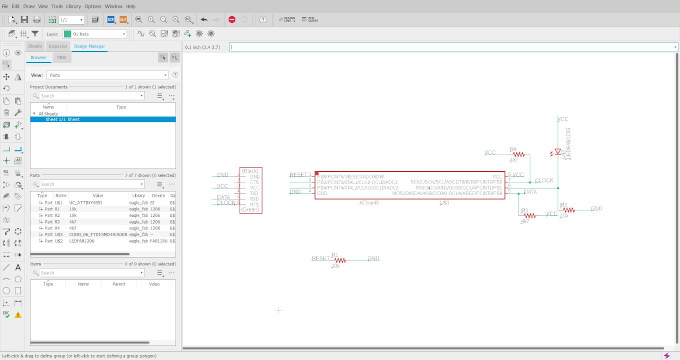Click the FTDI header connector symbol
The width and height of the screenshot is (680, 360).
[x=251, y=190]
